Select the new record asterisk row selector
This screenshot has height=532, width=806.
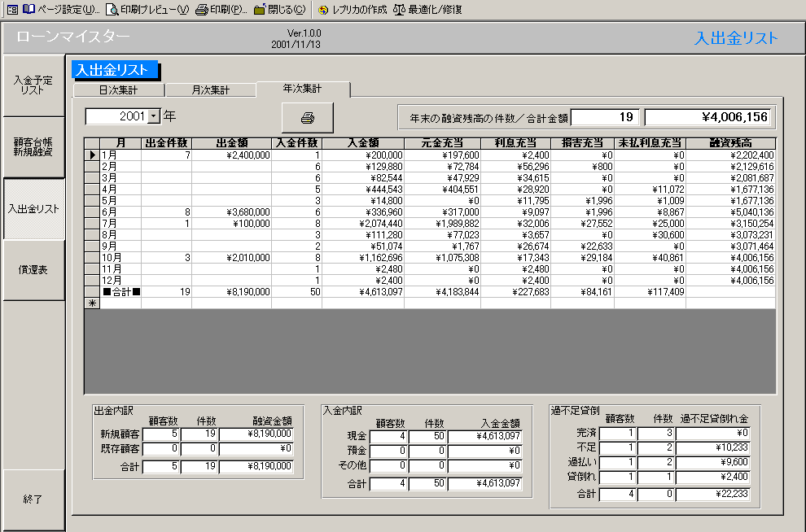click(x=92, y=303)
